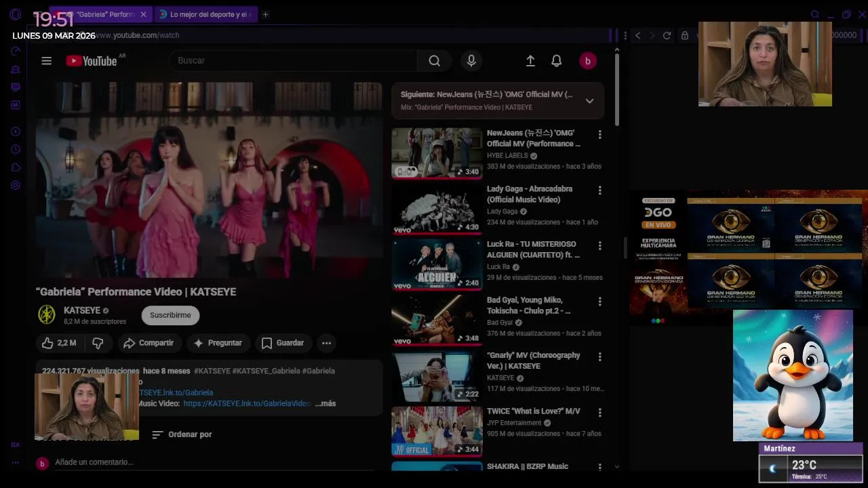Open the Player icon in Opera sidebar
Image resolution: width=868 pixels, height=488 pixels.
tap(16, 131)
